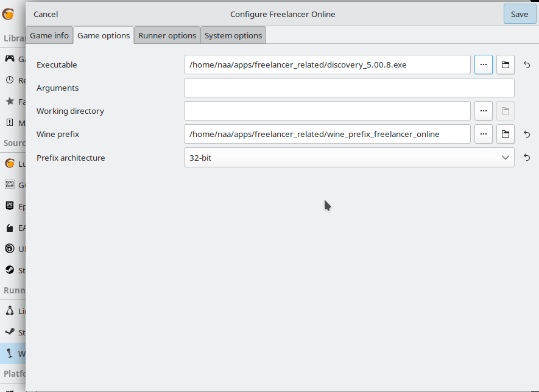This screenshot has width=539, height=392.
Task: Select the Lutris source icon in the sidebar
Action: (10, 164)
